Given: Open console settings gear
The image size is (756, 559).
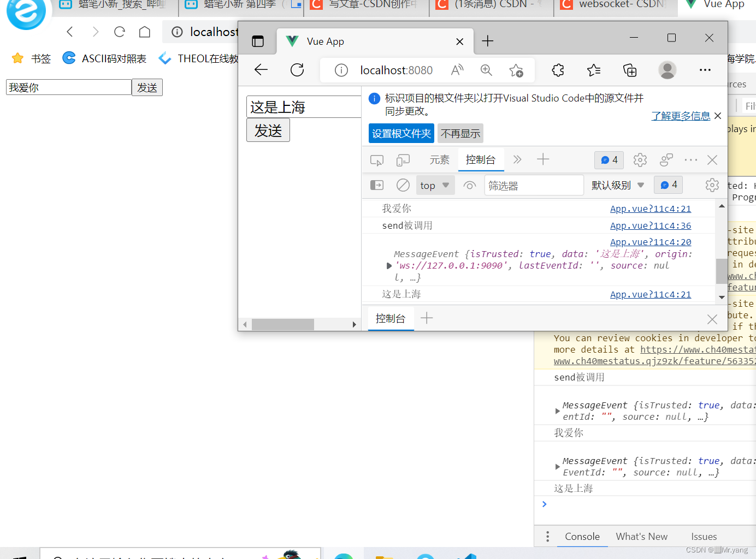Looking at the screenshot, I should tap(712, 185).
